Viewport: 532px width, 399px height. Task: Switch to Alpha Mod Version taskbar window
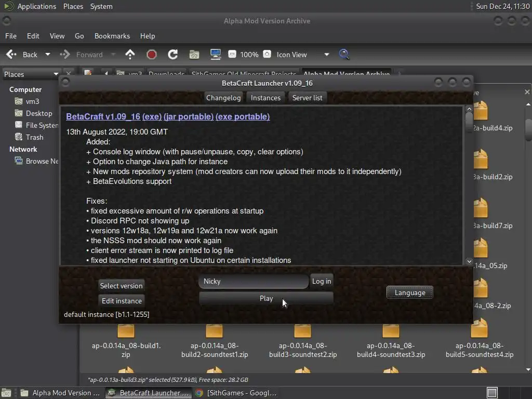(x=60, y=393)
